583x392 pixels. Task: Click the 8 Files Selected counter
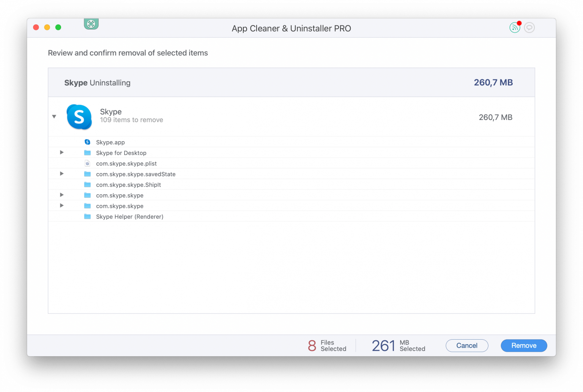pyautogui.click(x=327, y=346)
